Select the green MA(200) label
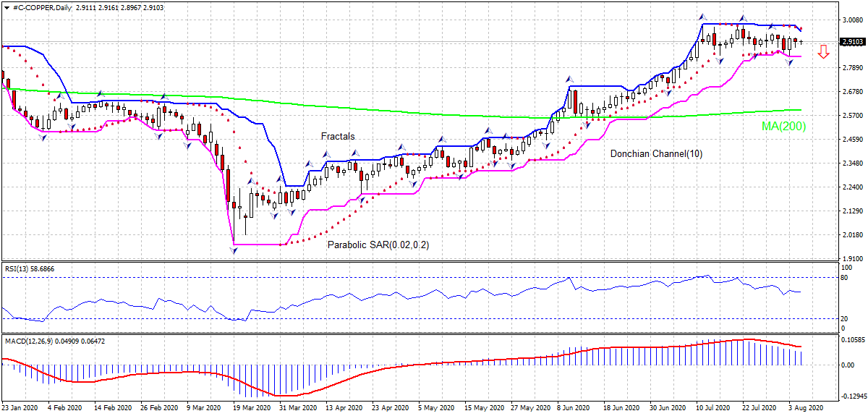This screenshot has height=416, width=868. point(783,126)
